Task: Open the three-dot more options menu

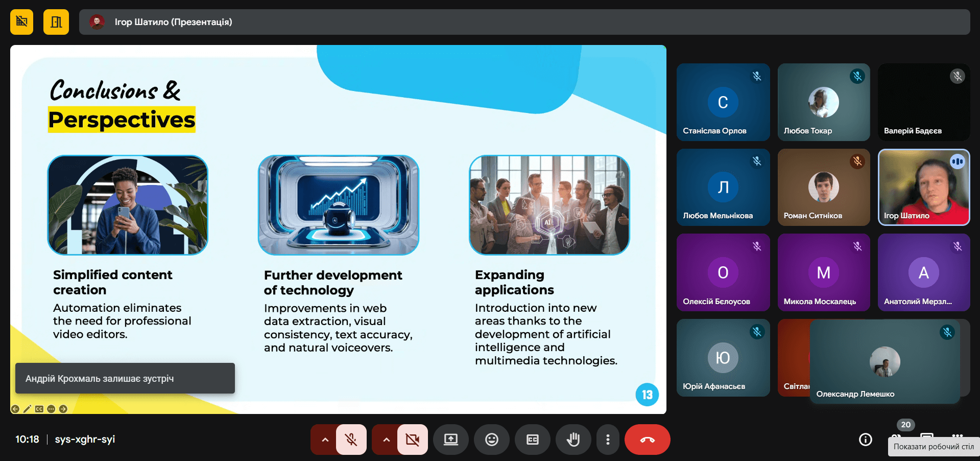Action: pyautogui.click(x=607, y=440)
